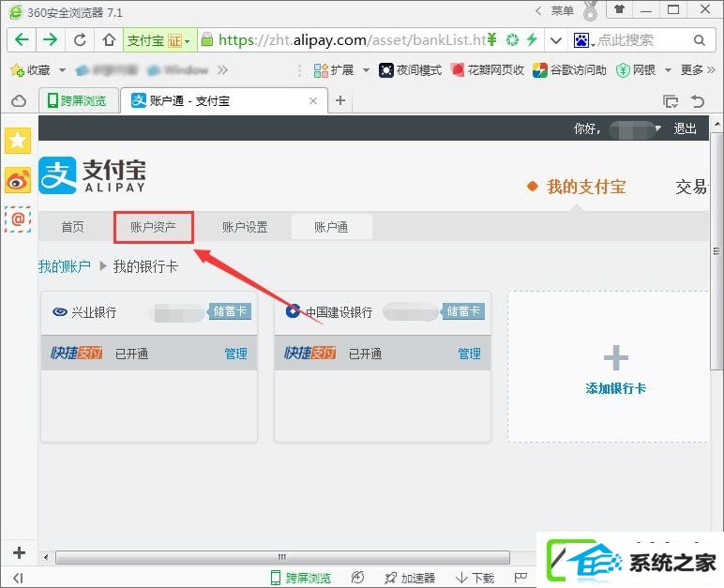Image resolution: width=724 pixels, height=588 pixels.
Task: Open 谷歌访问助 extension
Action: (x=569, y=70)
